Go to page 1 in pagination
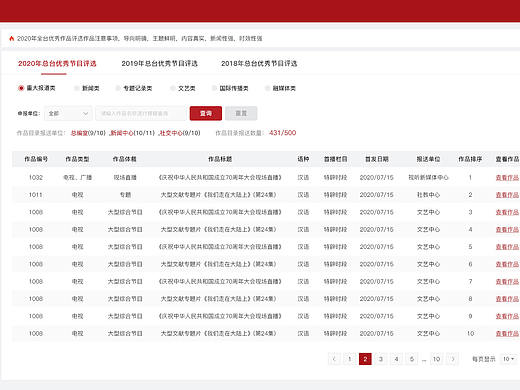 tap(350, 359)
